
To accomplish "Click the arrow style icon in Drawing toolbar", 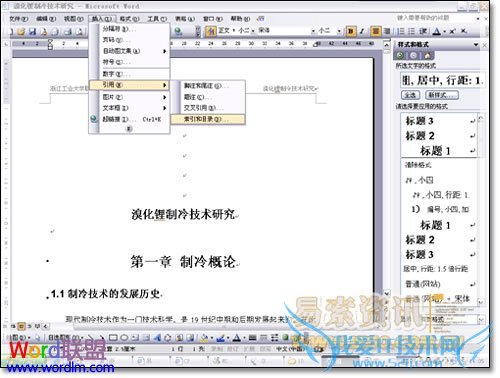I will click(x=275, y=338).
